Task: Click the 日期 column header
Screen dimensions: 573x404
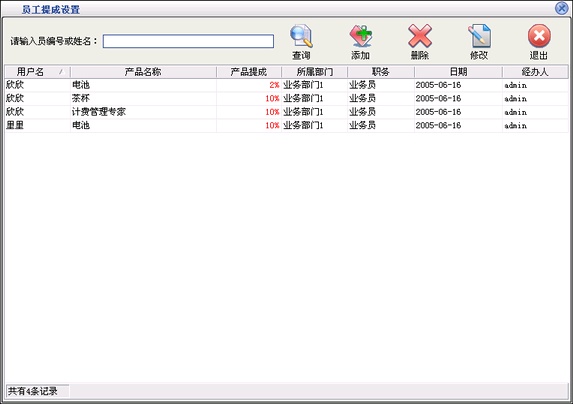Action: pyautogui.click(x=458, y=72)
